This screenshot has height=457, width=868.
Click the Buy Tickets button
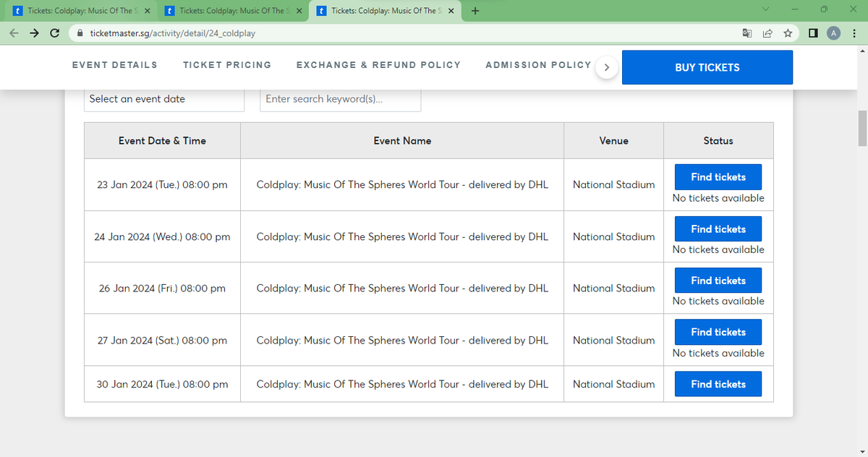[707, 67]
